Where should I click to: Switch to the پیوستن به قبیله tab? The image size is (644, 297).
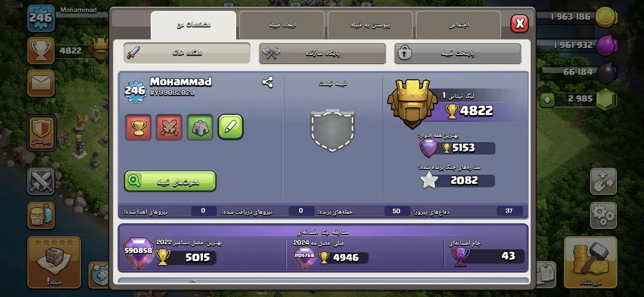coord(370,25)
